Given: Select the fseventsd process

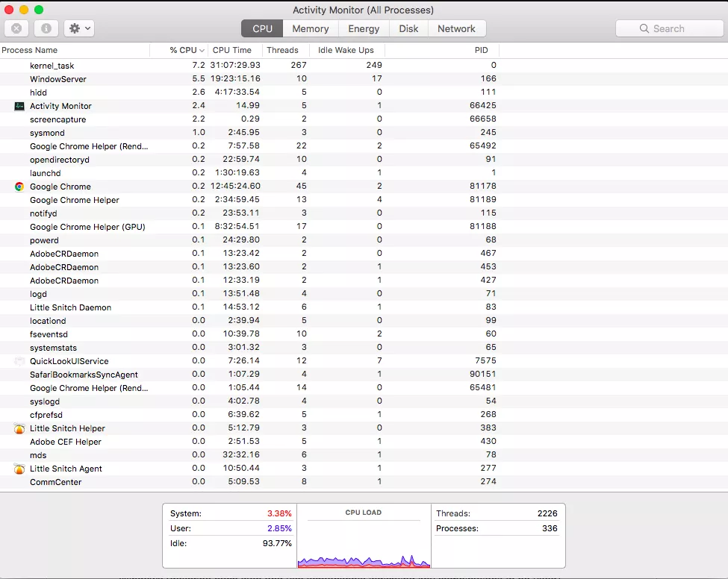Looking at the screenshot, I should pos(364,334).
